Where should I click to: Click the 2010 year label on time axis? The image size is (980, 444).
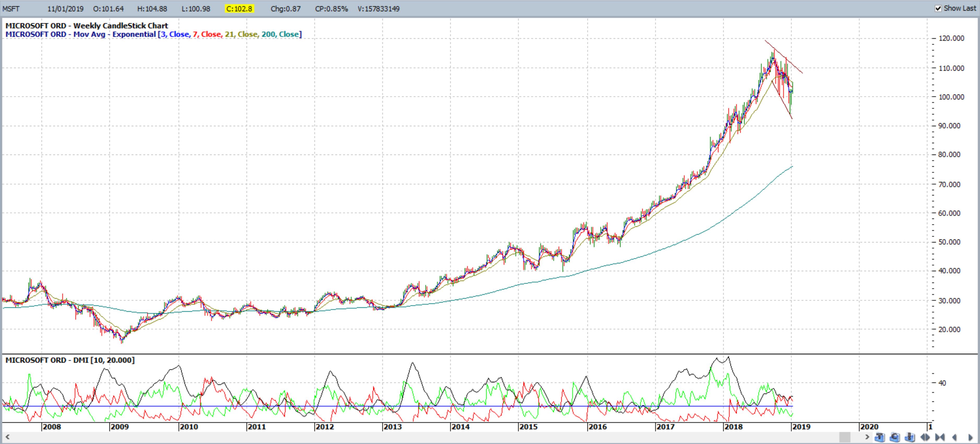click(x=189, y=427)
